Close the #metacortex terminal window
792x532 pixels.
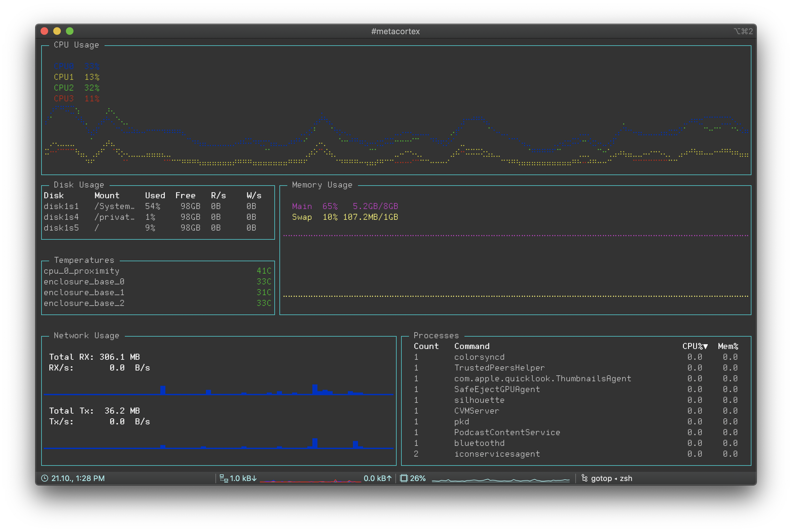[44, 31]
